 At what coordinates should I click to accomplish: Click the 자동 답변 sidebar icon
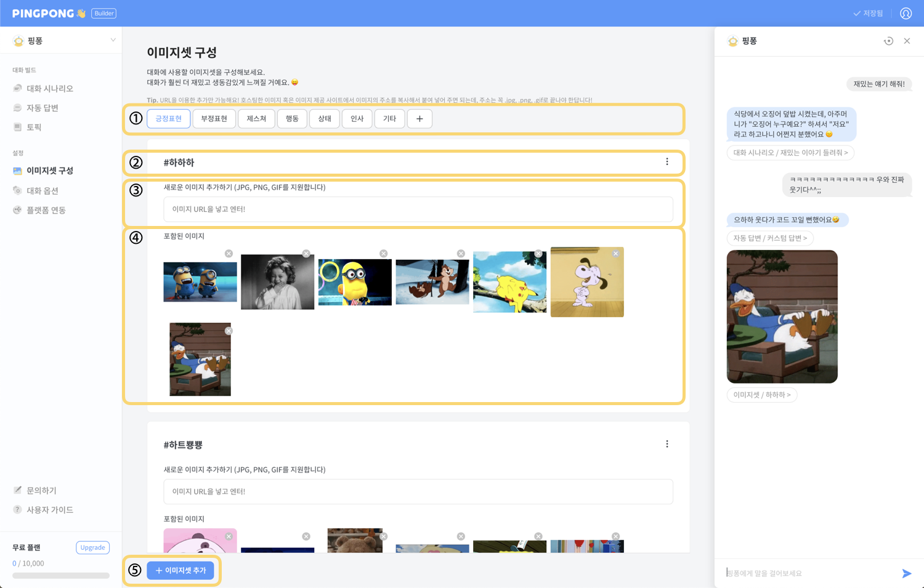pos(17,108)
